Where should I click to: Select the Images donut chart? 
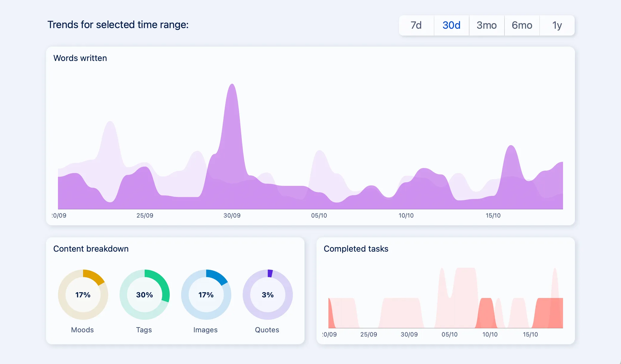pyautogui.click(x=206, y=295)
